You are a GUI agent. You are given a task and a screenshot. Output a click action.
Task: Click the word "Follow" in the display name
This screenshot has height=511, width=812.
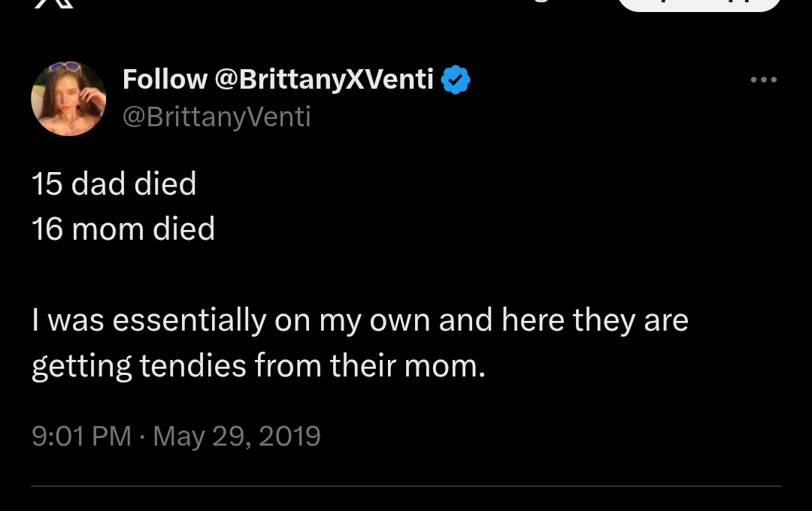tap(165, 79)
